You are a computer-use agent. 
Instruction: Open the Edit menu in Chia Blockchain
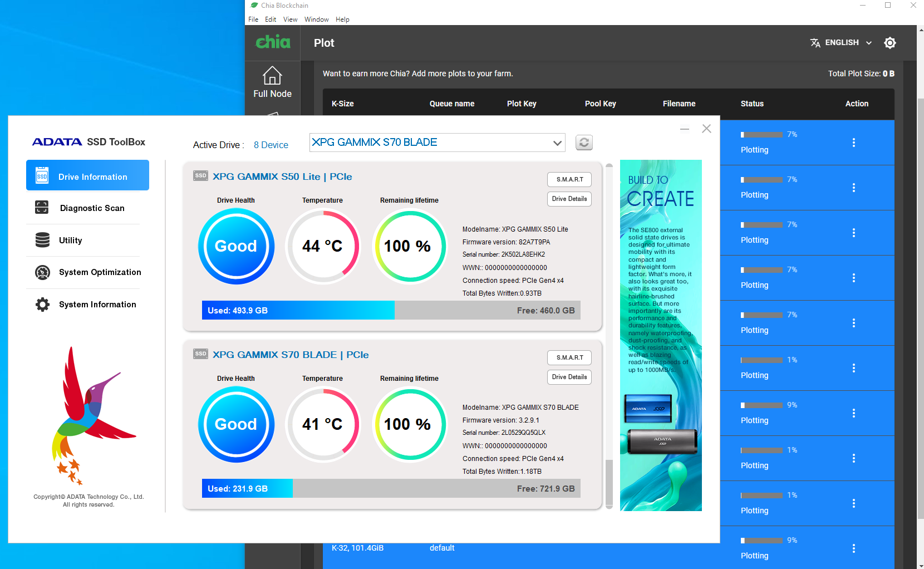[271, 19]
